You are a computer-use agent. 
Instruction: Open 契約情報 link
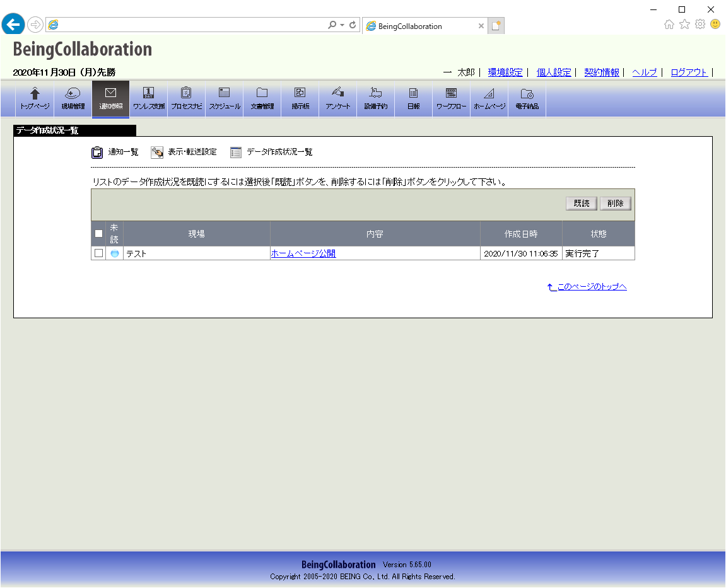[x=602, y=72]
